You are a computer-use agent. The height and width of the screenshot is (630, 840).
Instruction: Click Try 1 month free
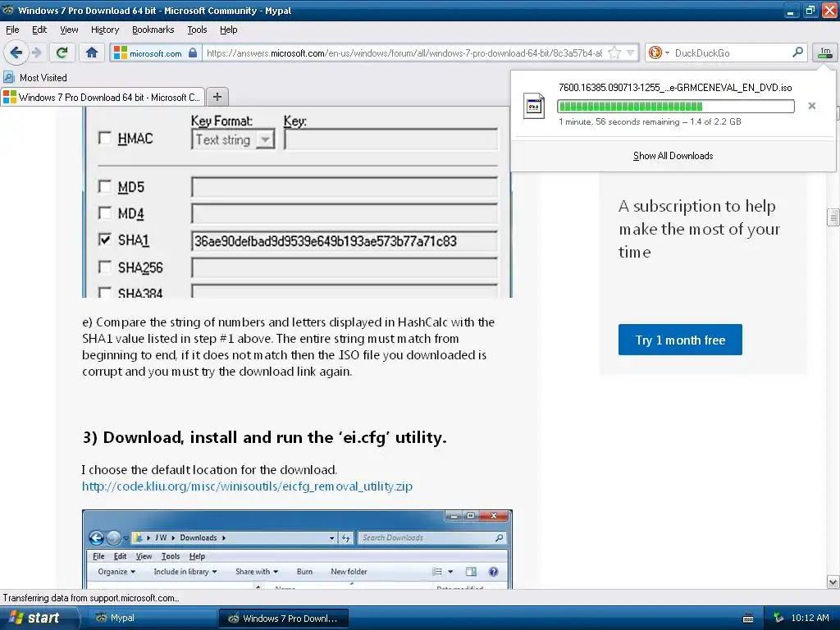tap(680, 340)
